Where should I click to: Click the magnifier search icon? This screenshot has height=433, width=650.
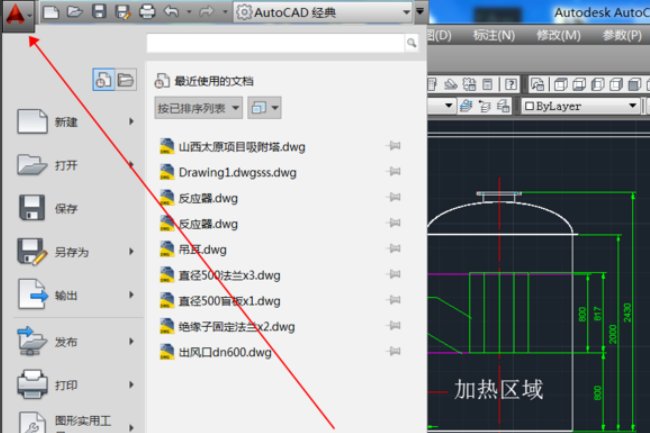411,43
